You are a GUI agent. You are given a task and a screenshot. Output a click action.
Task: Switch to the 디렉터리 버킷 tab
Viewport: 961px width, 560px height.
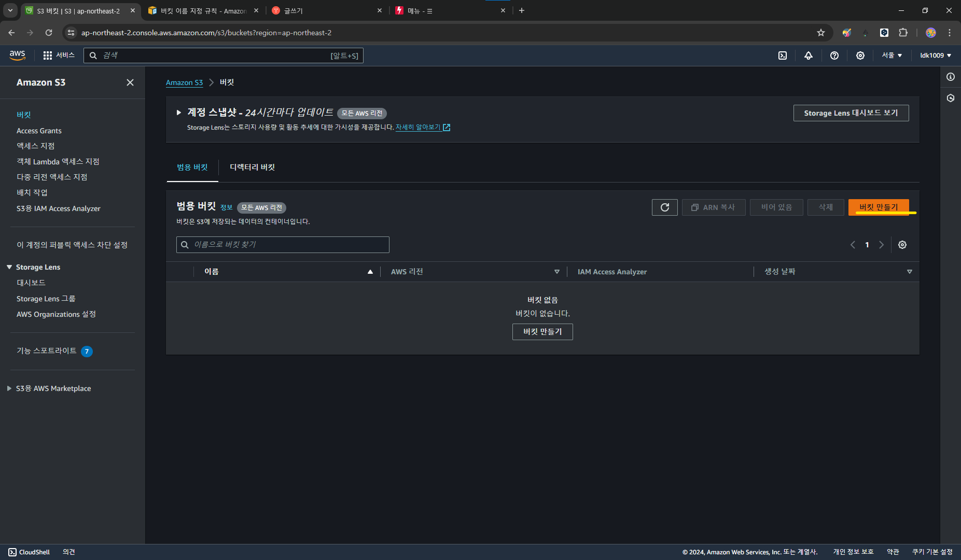(253, 167)
